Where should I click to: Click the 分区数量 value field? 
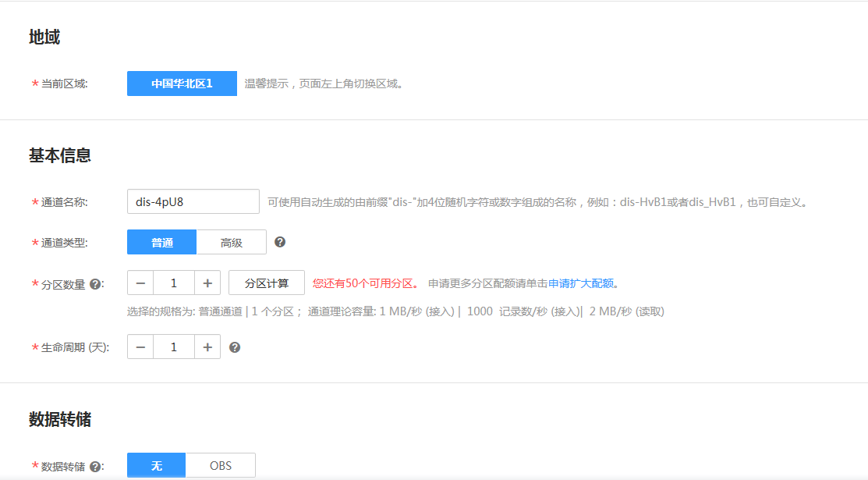coord(174,283)
